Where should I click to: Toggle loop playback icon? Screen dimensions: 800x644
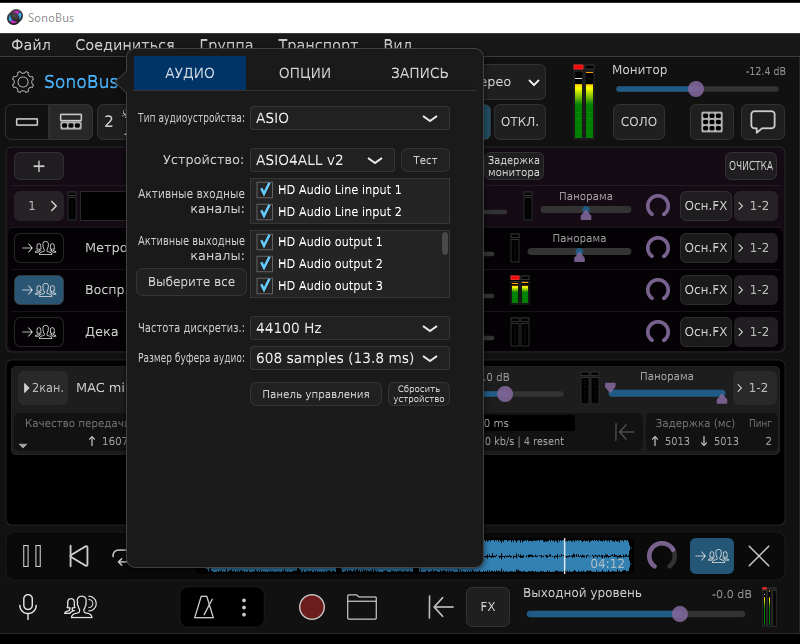[119, 556]
